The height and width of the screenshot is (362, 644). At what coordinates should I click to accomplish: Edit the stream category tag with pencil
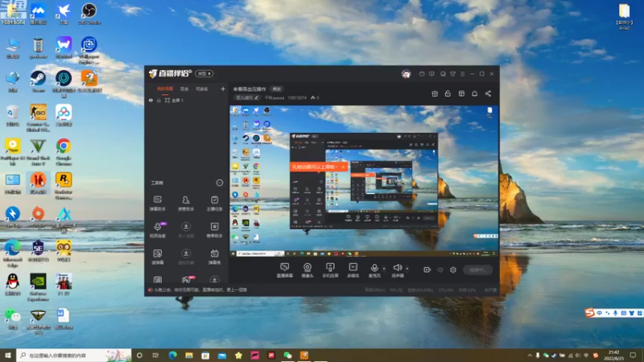pos(246,97)
